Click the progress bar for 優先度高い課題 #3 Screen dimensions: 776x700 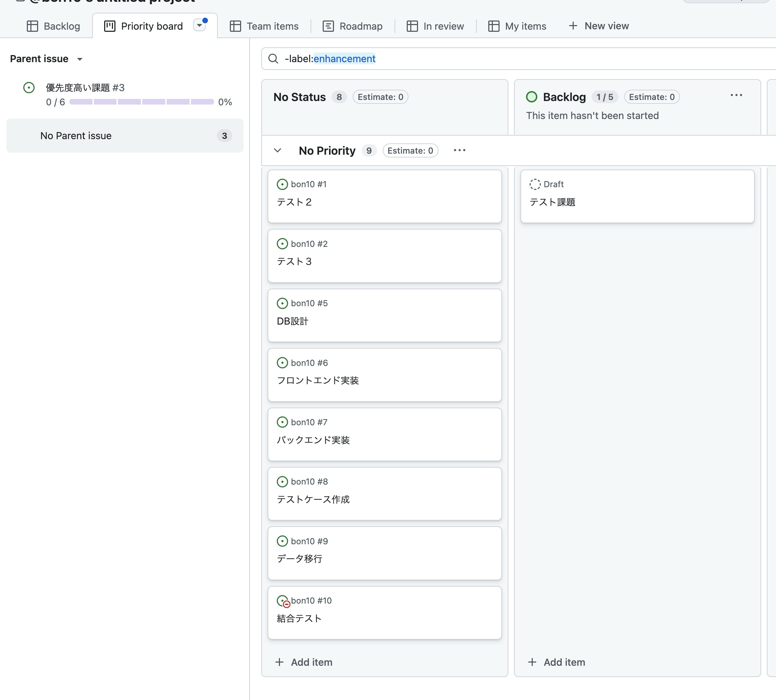(141, 102)
